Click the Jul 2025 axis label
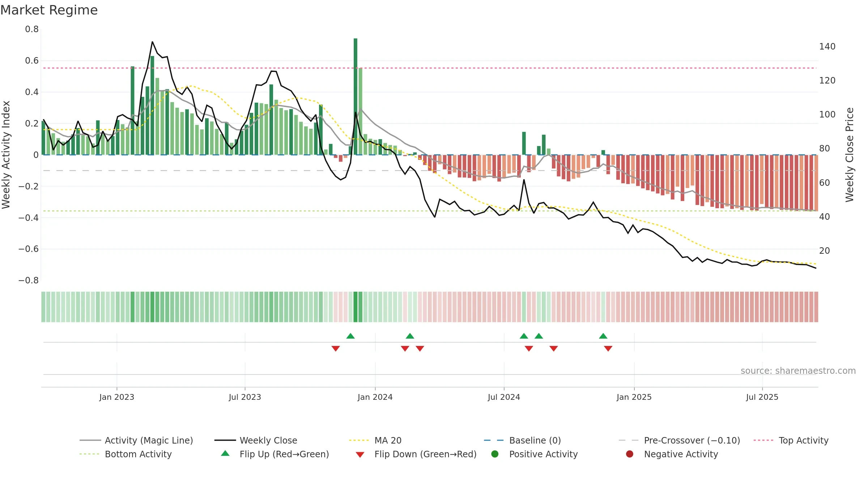 (762, 397)
